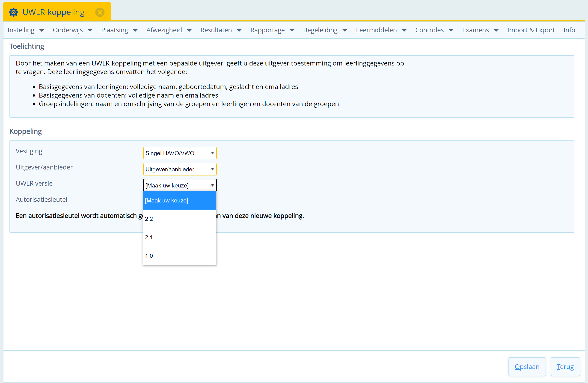Click the Begeleiding dropdown arrow icon
Image resolution: width=588 pixels, height=383 pixels.
[345, 30]
